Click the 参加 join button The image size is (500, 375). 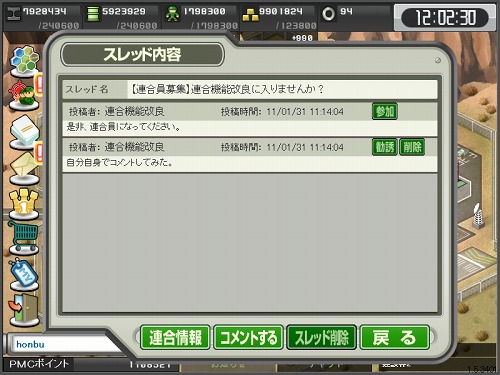click(384, 111)
